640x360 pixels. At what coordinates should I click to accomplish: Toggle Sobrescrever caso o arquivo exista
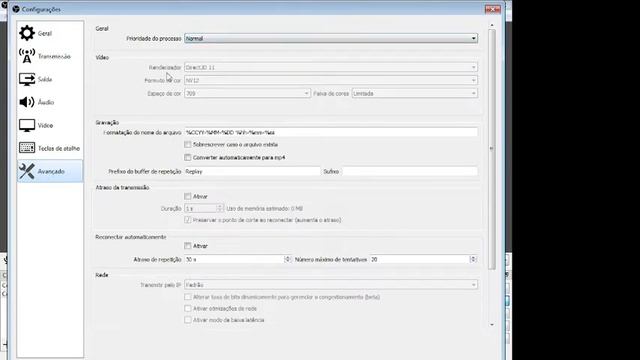(188, 144)
